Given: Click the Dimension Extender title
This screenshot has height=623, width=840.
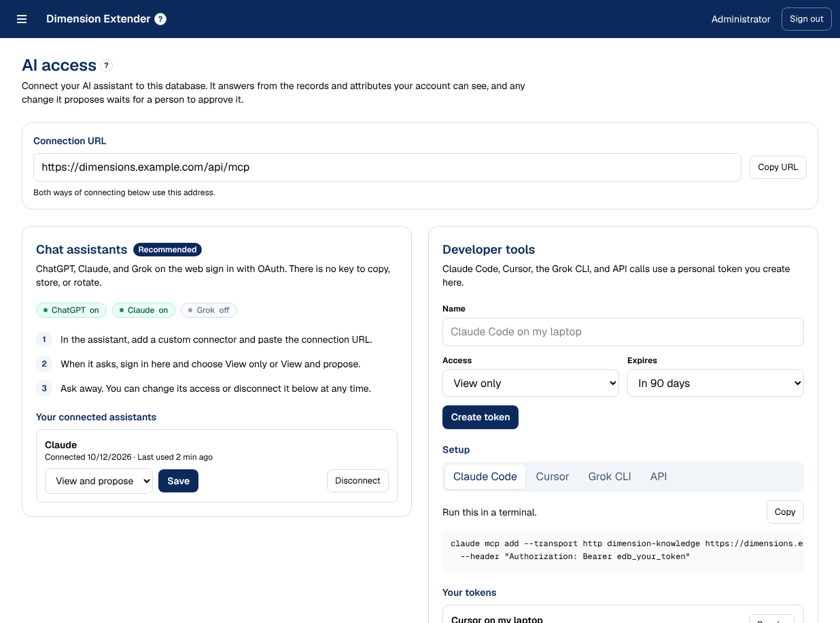Looking at the screenshot, I should pos(99,19).
